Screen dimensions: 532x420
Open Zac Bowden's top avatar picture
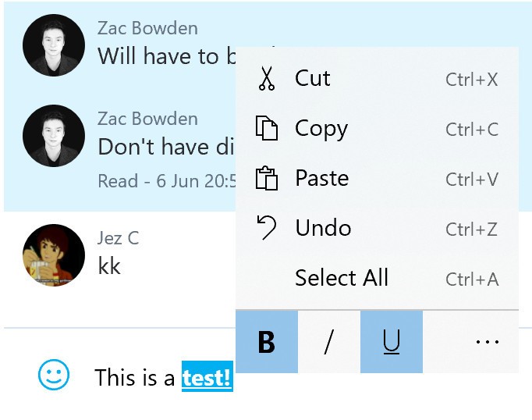54,45
